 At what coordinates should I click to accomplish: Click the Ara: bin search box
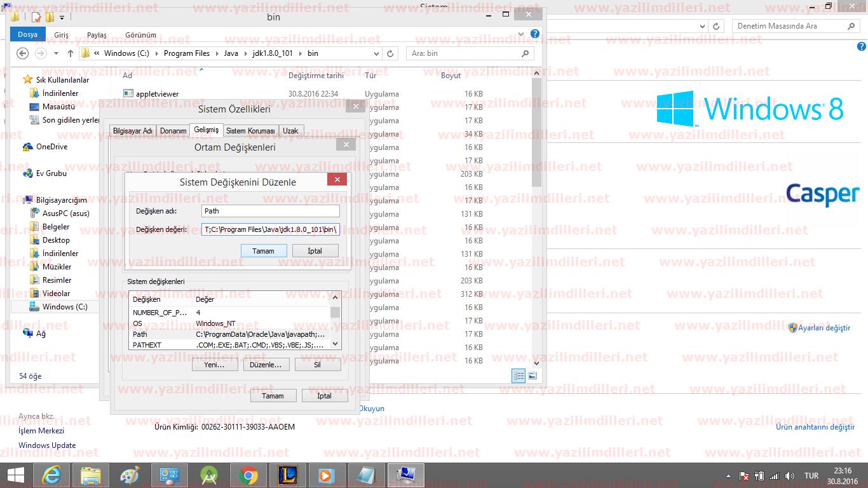470,53
